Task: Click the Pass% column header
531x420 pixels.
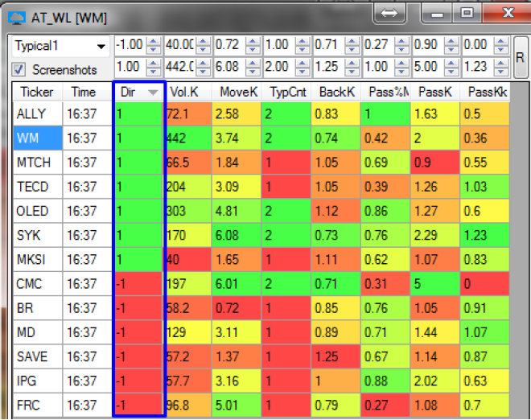Action: tap(385, 93)
